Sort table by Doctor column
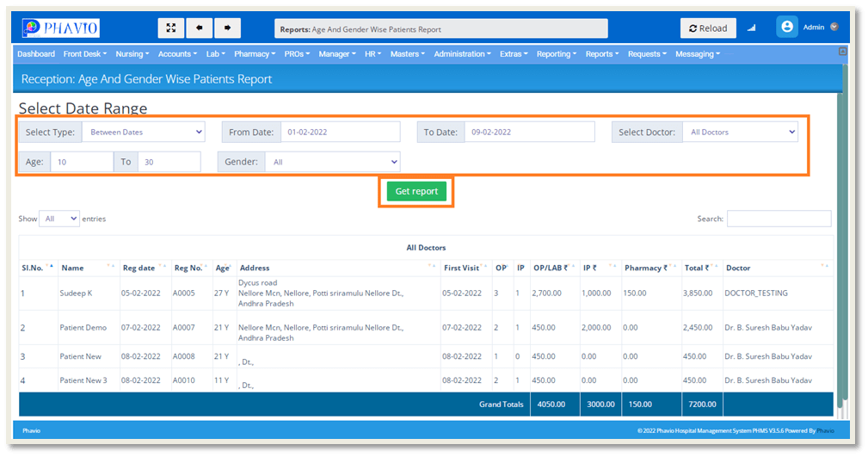 click(x=778, y=268)
